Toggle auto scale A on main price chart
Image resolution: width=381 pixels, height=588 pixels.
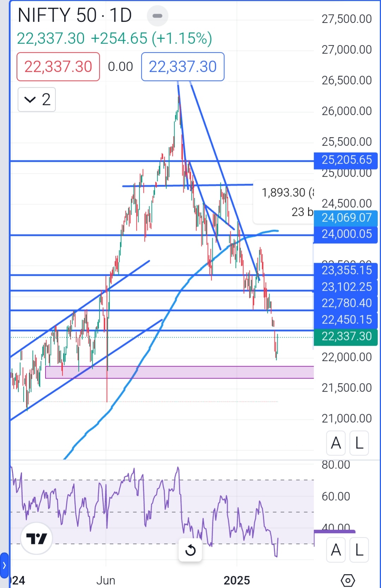click(x=336, y=443)
